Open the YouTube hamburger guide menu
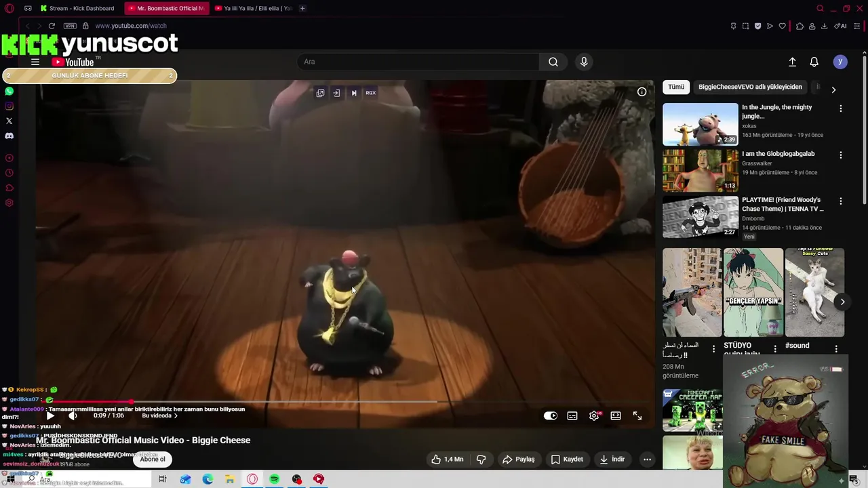868x488 pixels. pos(35,62)
